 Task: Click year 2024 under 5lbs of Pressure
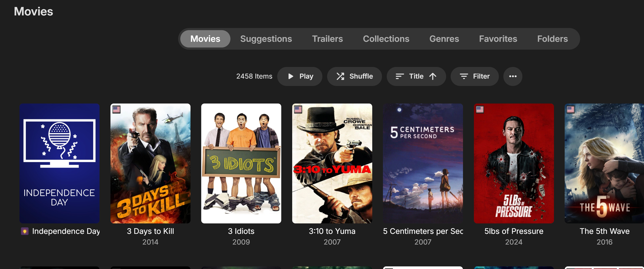click(x=514, y=242)
